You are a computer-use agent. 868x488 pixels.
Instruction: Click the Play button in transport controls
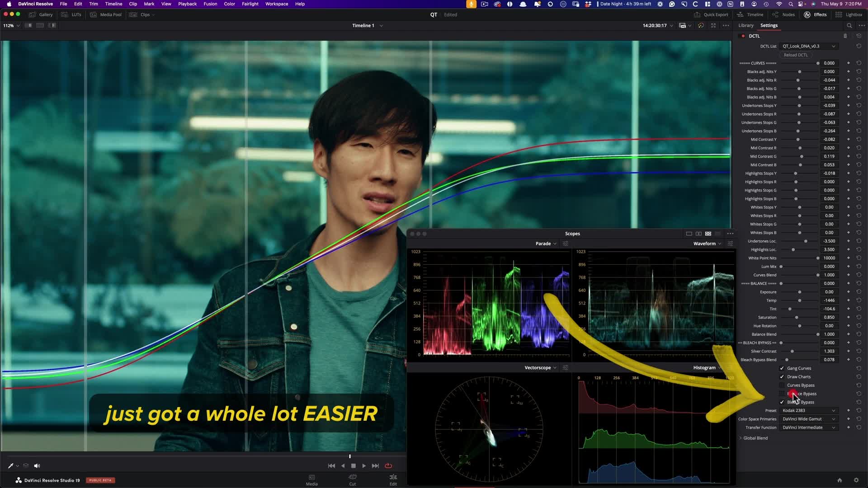(364, 466)
